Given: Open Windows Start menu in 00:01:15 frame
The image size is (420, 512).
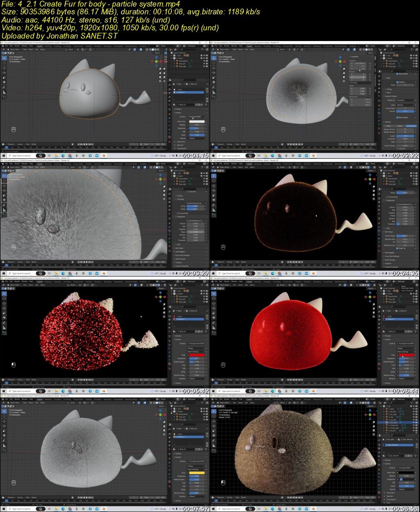Looking at the screenshot, I should pyautogui.click(x=4, y=155).
